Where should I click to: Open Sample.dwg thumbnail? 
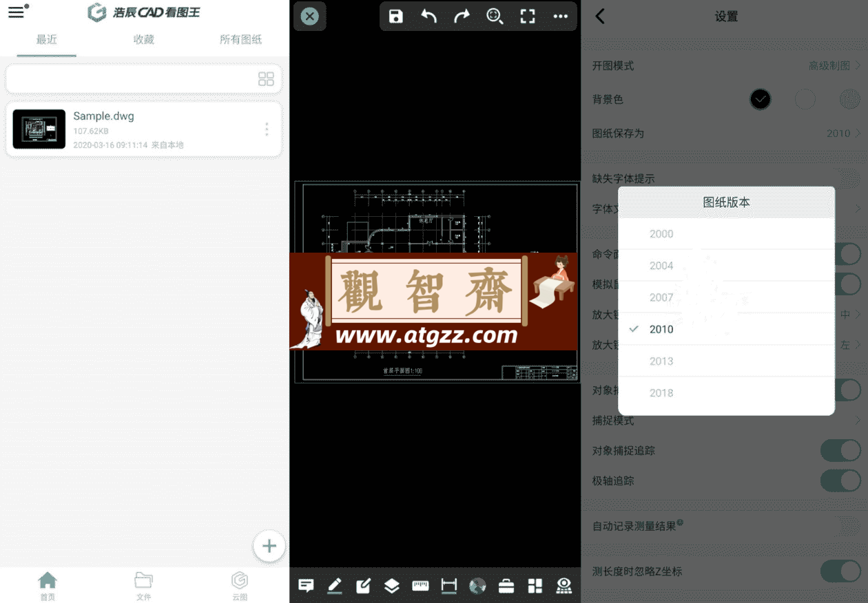tap(39, 129)
